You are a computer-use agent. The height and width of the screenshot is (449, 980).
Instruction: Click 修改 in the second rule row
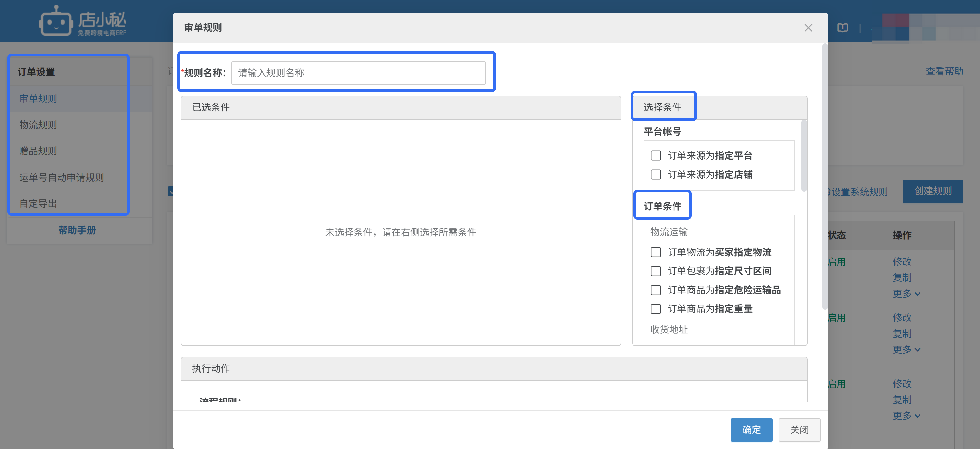coord(902,318)
